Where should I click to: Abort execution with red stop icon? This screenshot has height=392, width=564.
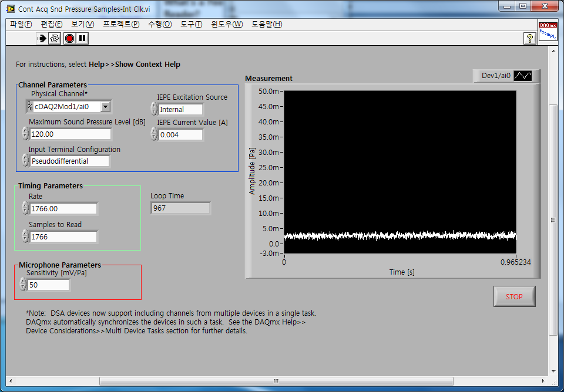70,39
